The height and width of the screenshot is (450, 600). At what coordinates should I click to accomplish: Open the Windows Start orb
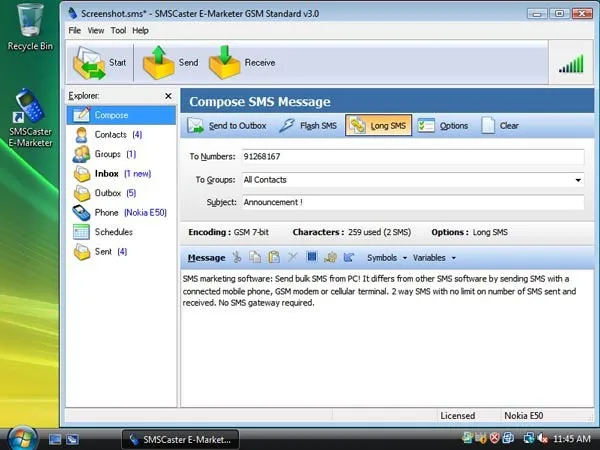[x=22, y=439]
